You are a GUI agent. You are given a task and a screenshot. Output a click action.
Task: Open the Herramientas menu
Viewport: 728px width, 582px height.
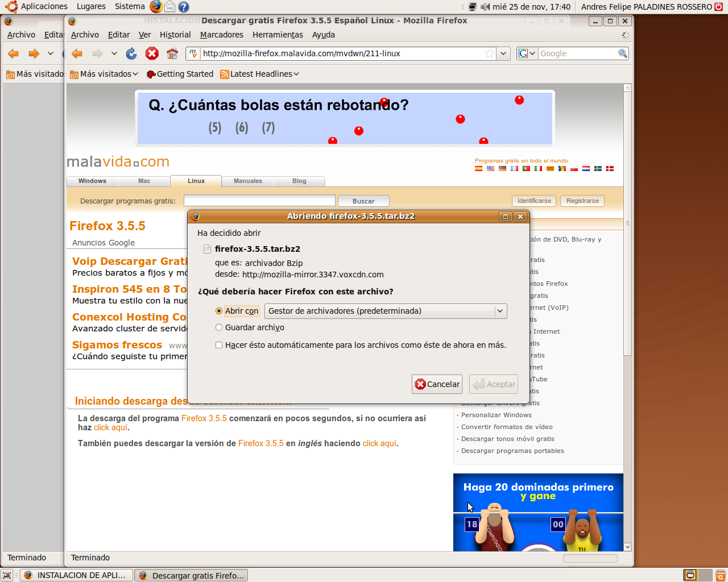point(278,35)
